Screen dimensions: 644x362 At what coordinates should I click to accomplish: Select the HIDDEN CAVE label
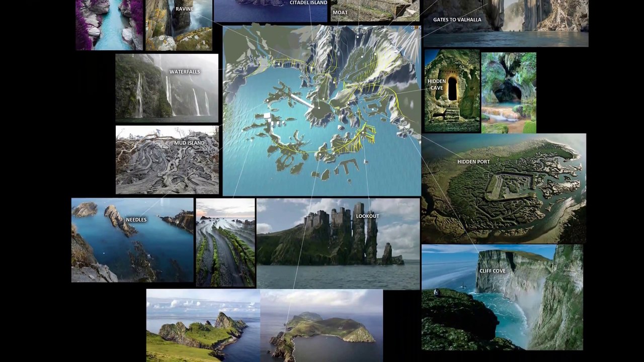(x=437, y=84)
